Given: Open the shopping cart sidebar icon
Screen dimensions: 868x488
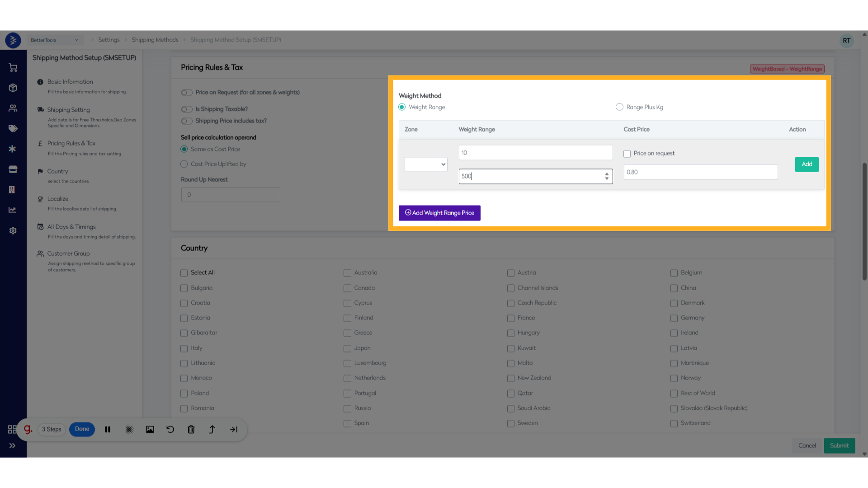Looking at the screenshot, I should (x=13, y=68).
